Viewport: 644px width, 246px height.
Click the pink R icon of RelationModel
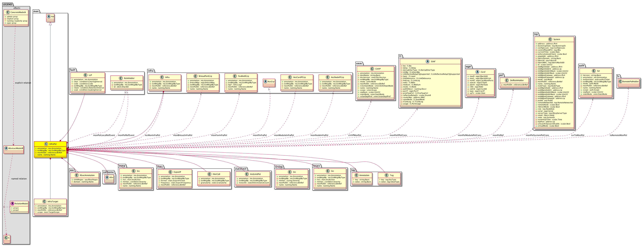12,204
